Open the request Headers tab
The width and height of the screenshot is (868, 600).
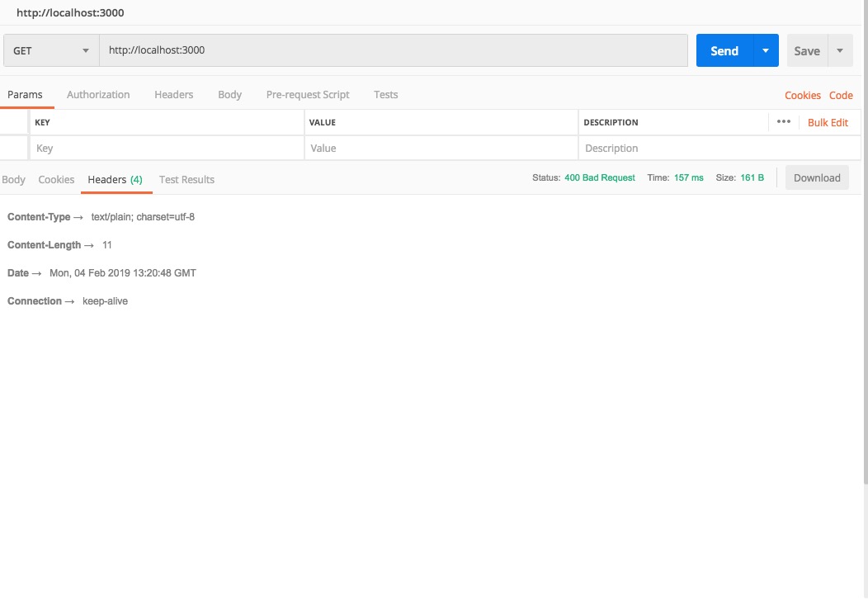[173, 94]
